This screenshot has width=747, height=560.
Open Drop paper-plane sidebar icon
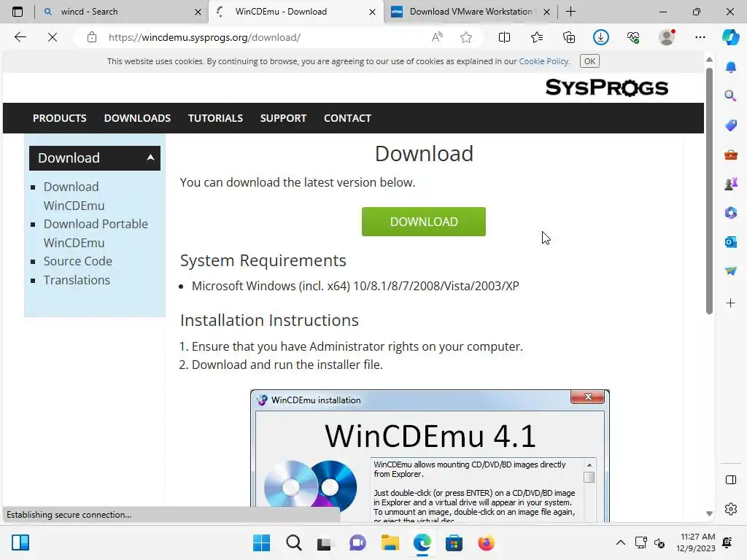tap(731, 271)
